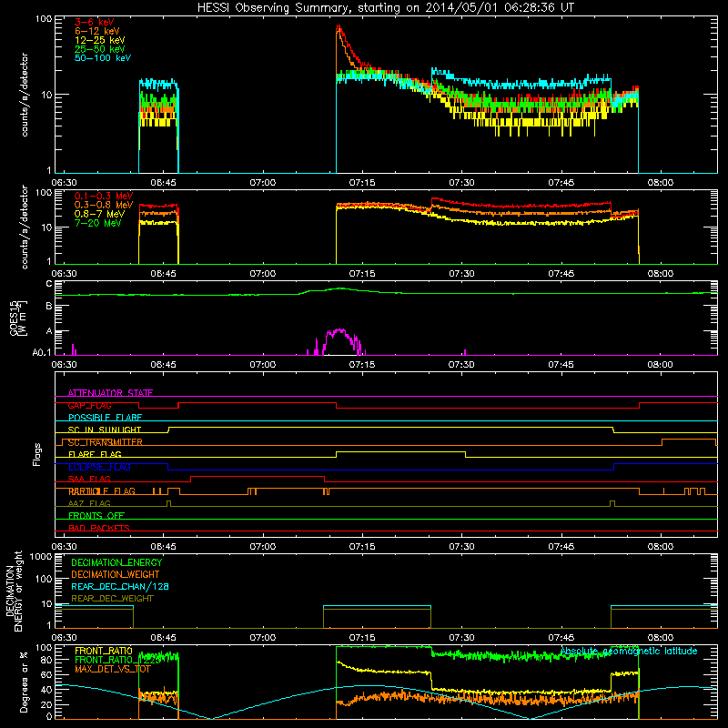Image resolution: width=728 pixels, height=728 pixels.
Task: Click the HESSI Observing Summary title
Action: (x=385, y=8)
